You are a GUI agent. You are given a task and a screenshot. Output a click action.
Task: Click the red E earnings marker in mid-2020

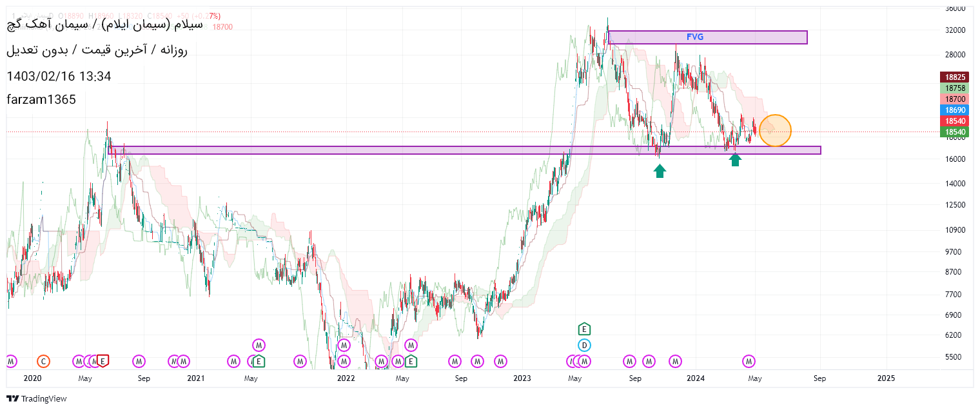pos(103,361)
